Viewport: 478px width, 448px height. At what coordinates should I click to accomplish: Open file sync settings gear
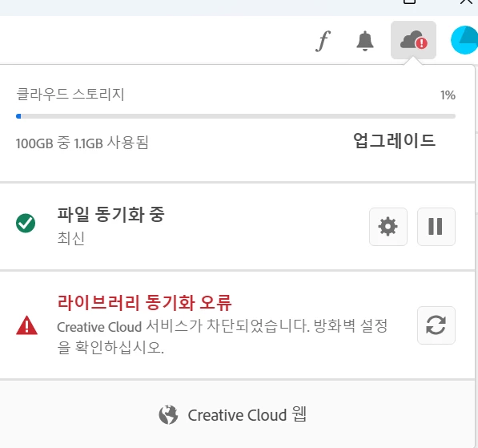point(388,227)
